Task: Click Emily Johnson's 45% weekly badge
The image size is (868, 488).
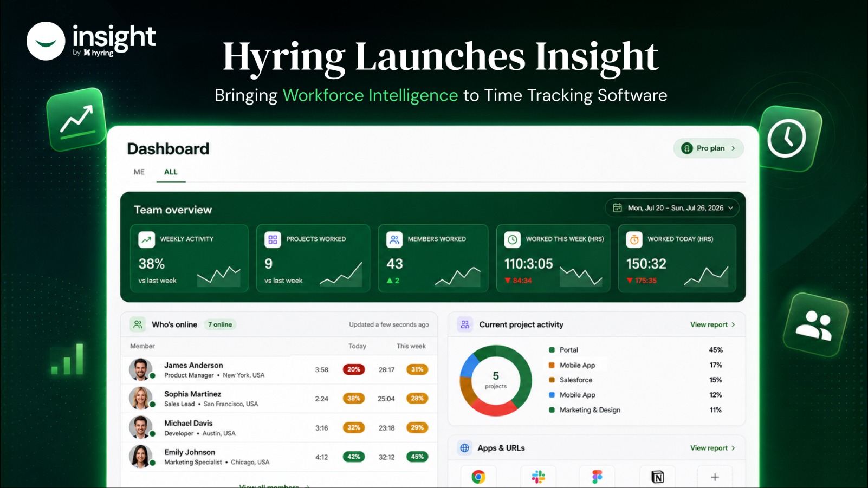Action: click(x=417, y=457)
